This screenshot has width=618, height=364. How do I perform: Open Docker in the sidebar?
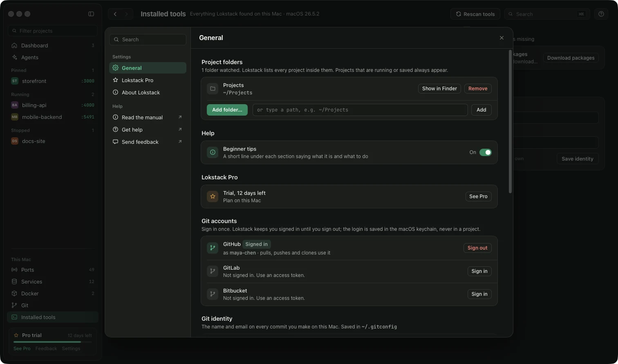(53, 293)
